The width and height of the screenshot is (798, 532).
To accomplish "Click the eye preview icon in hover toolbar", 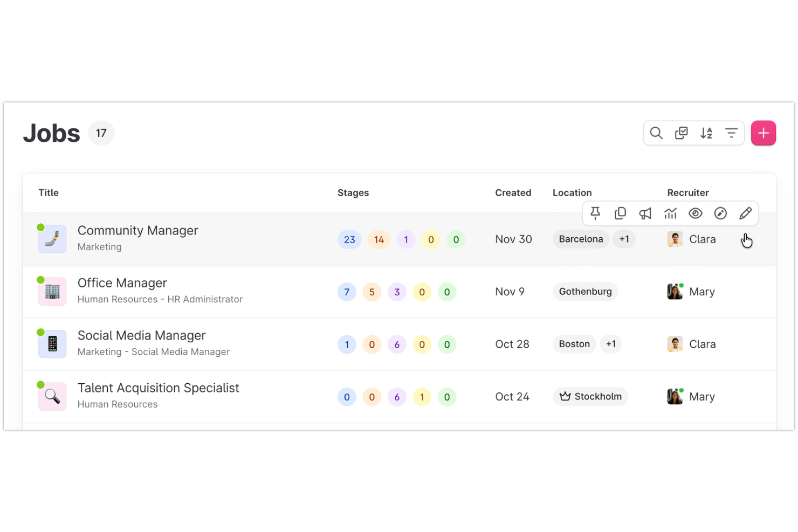I will pos(696,213).
